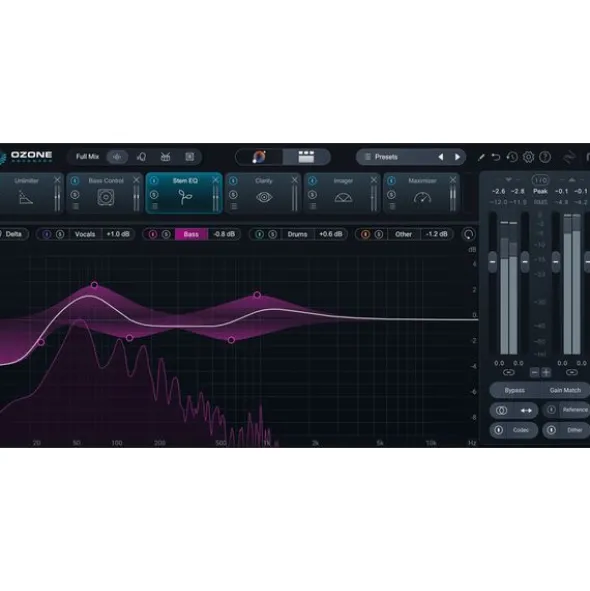This screenshot has width=590, height=591.
Task: Select the drums focus icon
Action: [x=166, y=157]
